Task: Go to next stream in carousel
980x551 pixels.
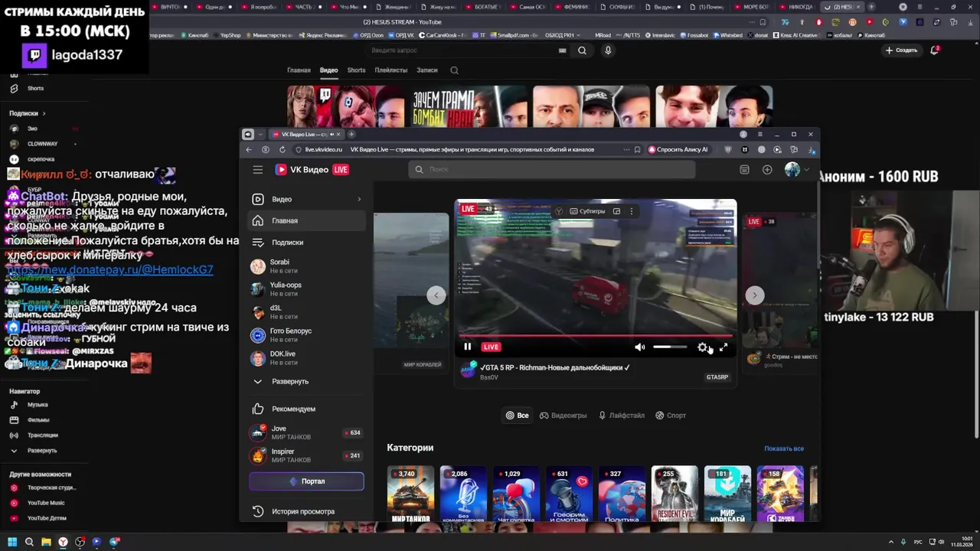Action: pyautogui.click(x=754, y=295)
